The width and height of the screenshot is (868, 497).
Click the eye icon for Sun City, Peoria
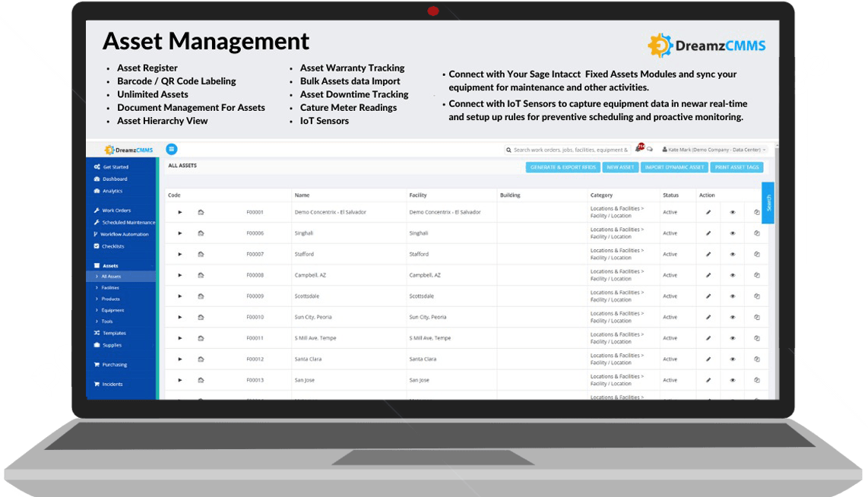(x=733, y=317)
